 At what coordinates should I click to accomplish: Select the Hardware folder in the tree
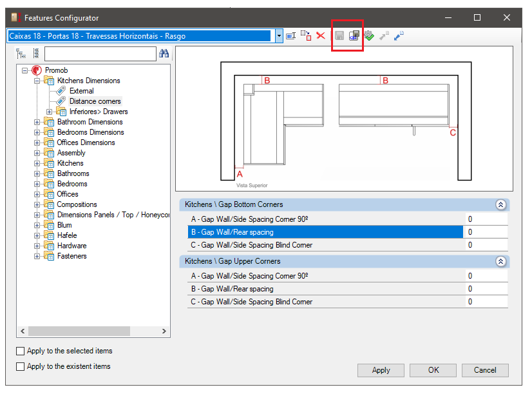coord(71,246)
